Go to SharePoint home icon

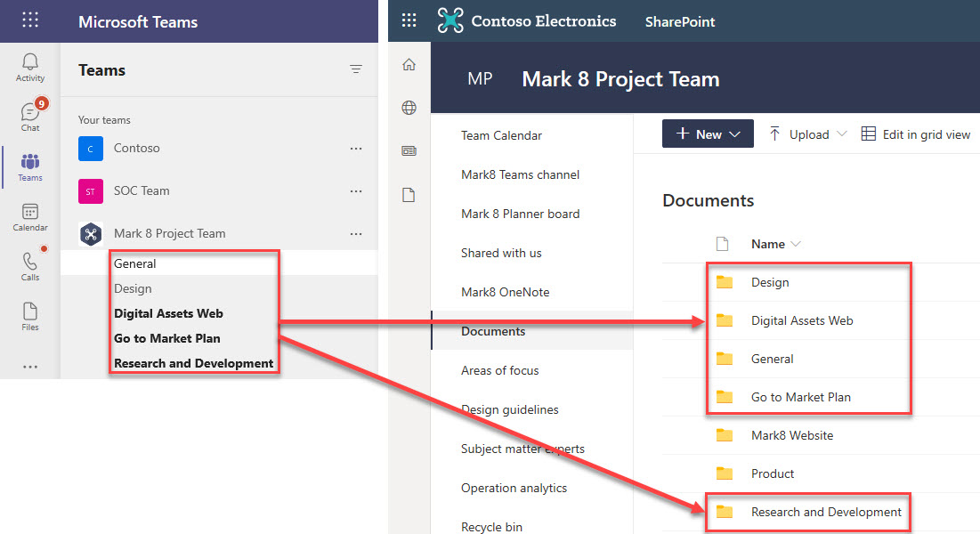point(409,64)
